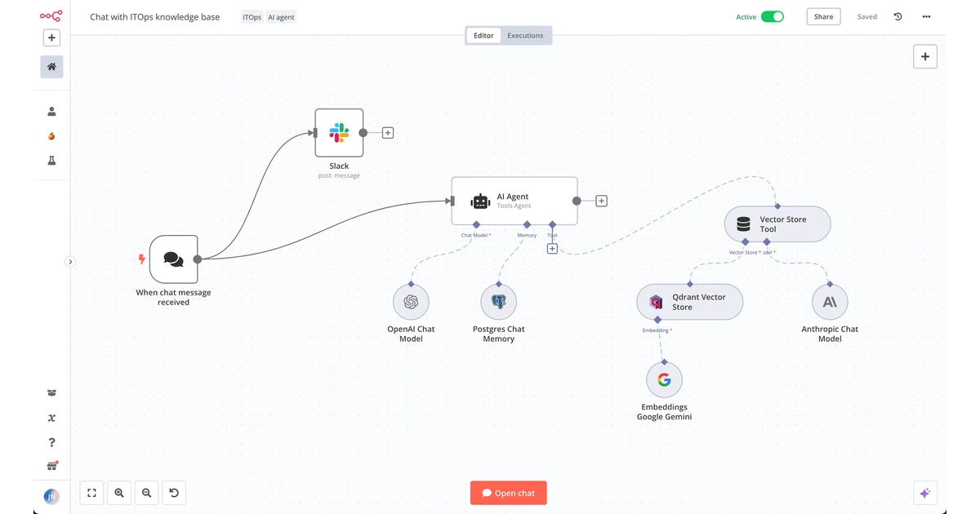Add a tool to AI Agent
Screen dimensions: 980x514
click(x=552, y=249)
